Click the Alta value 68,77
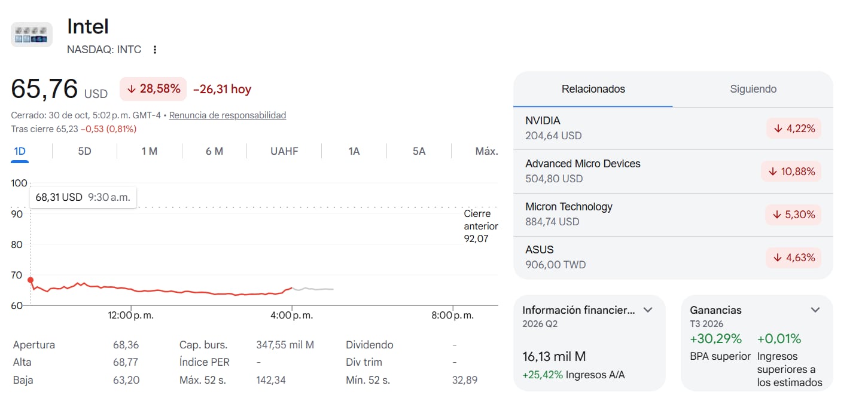 (x=126, y=362)
